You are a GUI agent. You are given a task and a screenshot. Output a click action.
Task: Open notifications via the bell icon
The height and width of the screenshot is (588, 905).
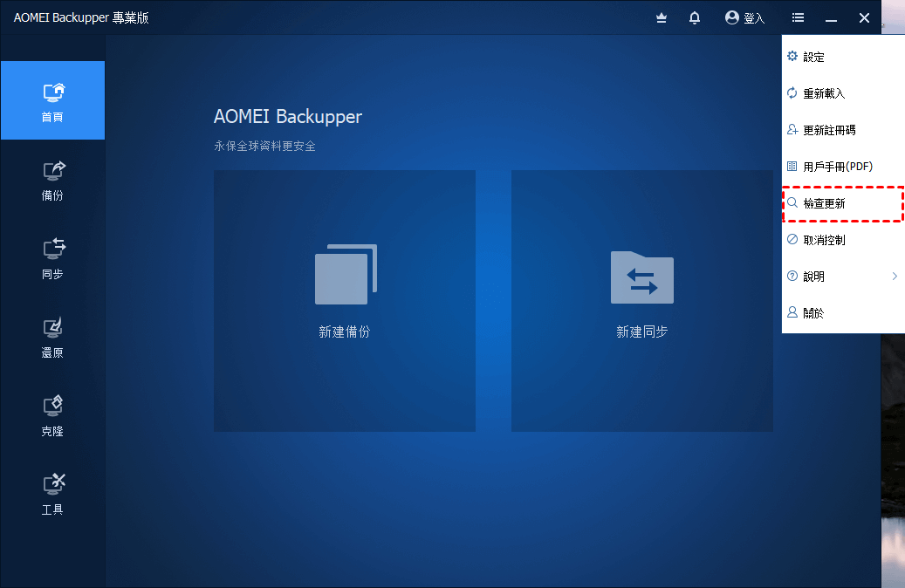click(695, 18)
